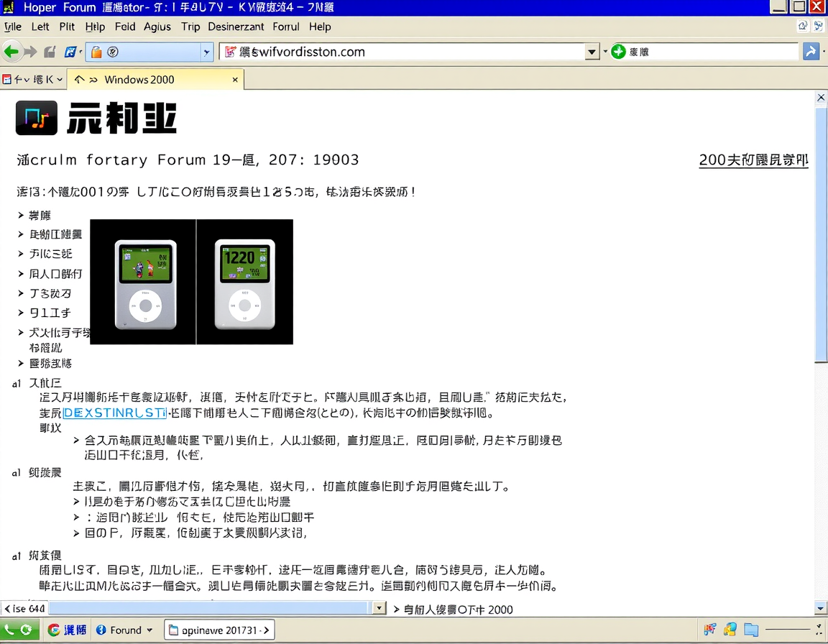828x644 pixels.
Task: Follow the DEXSTINRLSTi link
Action: coord(114,413)
